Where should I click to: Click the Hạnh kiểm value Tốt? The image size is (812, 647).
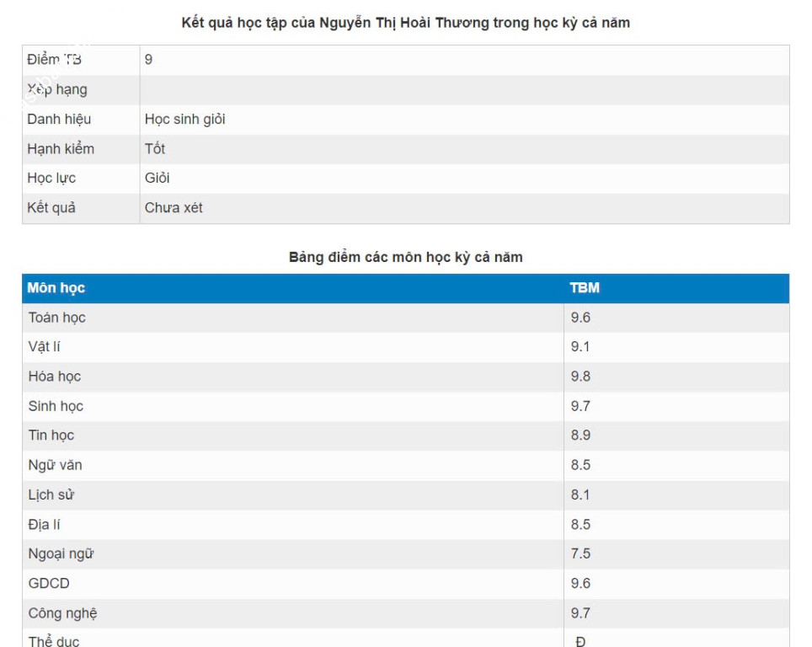[155, 149]
